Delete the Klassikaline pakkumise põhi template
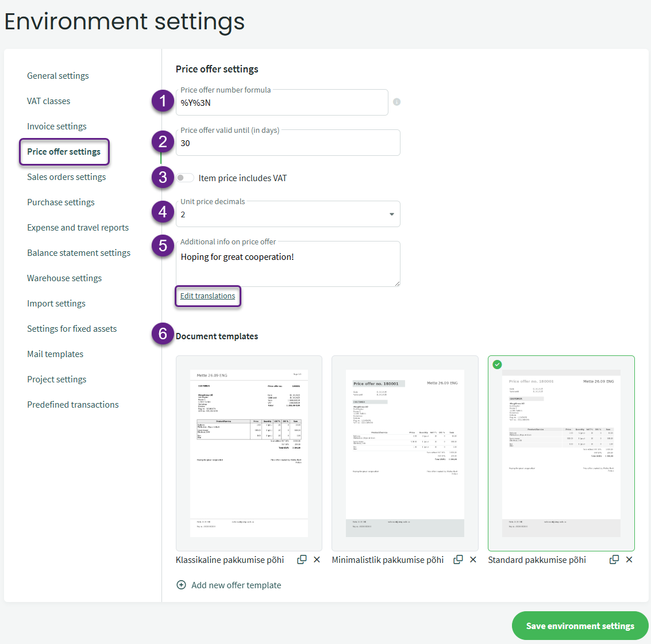 pos(317,559)
